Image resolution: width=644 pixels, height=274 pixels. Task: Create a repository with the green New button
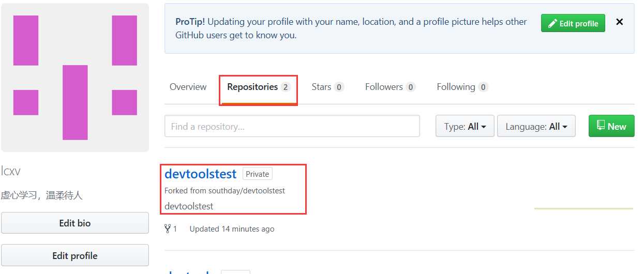(611, 126)
